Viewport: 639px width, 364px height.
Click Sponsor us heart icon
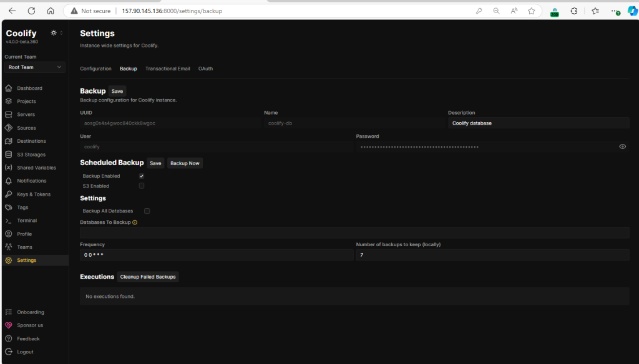coord(9,325)
